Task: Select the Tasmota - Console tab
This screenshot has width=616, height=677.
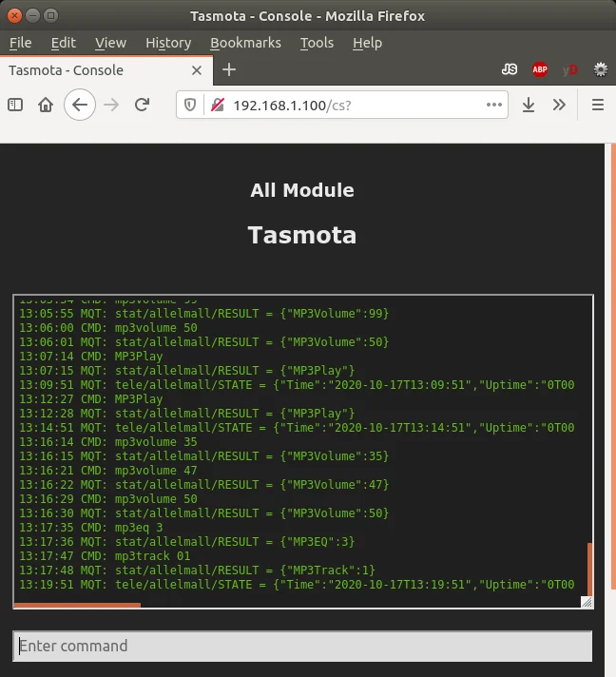Action: point(106,70)
